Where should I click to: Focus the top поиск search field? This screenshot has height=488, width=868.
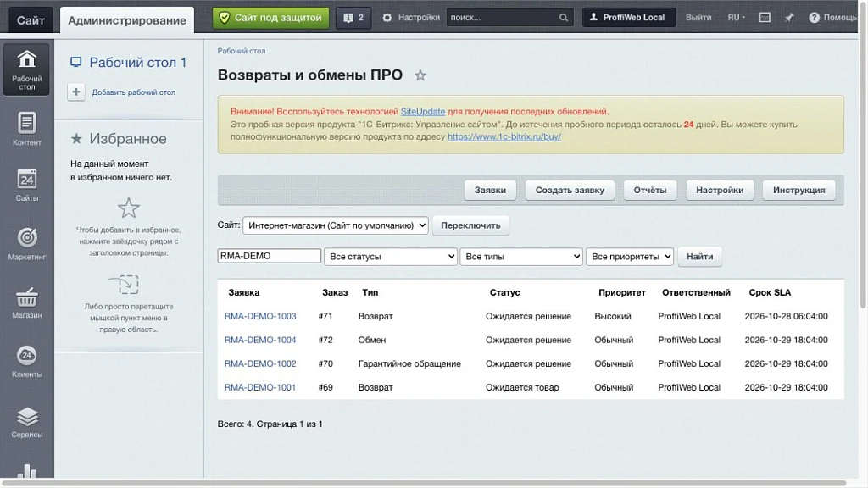(501, 18)
